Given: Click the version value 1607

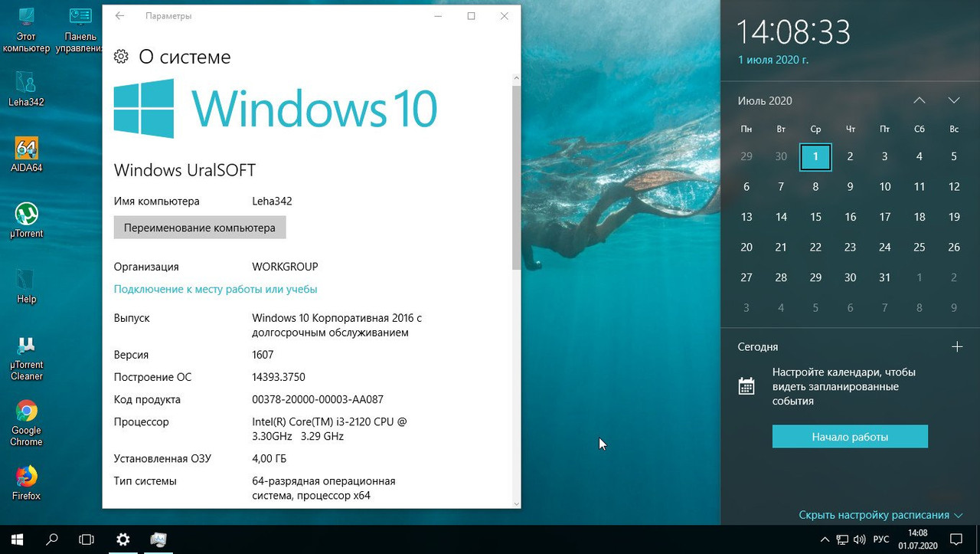Looking at the screenshot, I should [x=263, y=355].
